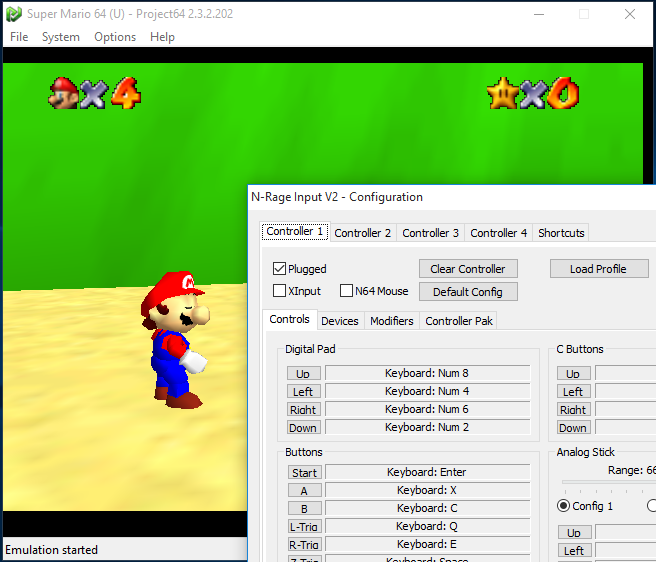
Task: Click the Keyboard: Num 8 field
Action: click(x=428, y=373)
